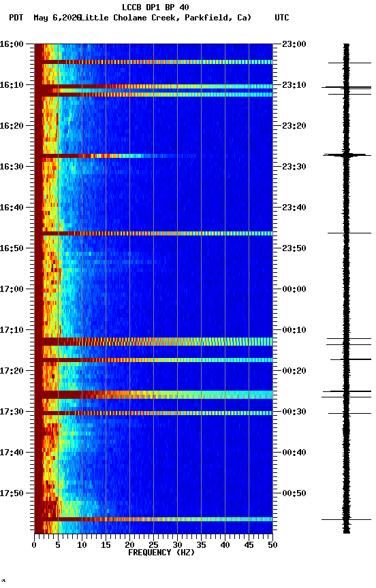Viewport: 376px width, 588px height.
Task: Click the '45' frequency axis tick label
Action: click(x=249, y=545)
